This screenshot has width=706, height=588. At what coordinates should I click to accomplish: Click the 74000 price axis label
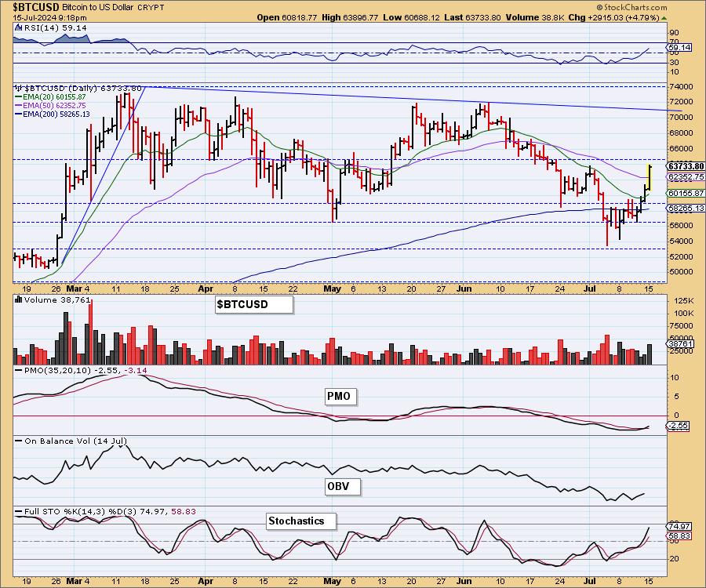[x=681, y=86]
